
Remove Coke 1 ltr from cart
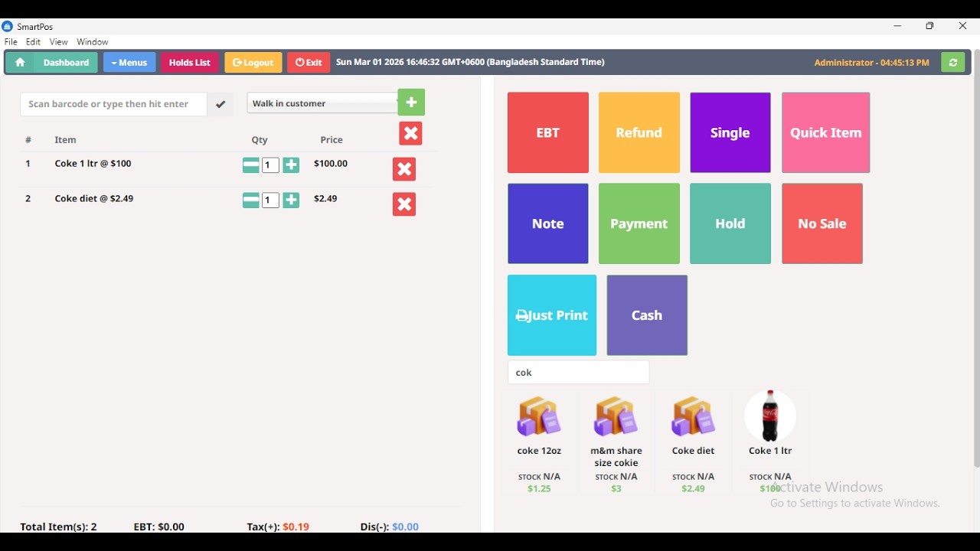pos(404,169)
